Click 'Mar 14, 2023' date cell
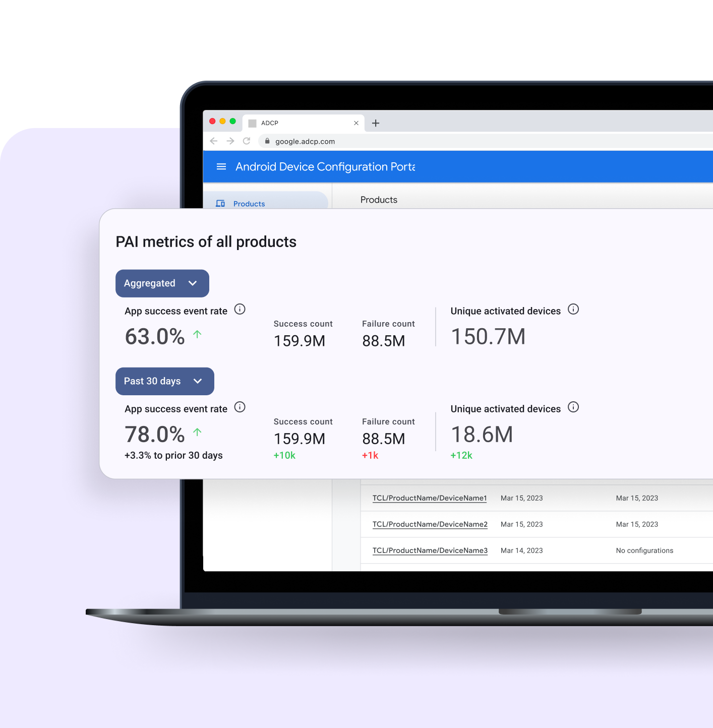The image size is (713, 728). (522, 551)
